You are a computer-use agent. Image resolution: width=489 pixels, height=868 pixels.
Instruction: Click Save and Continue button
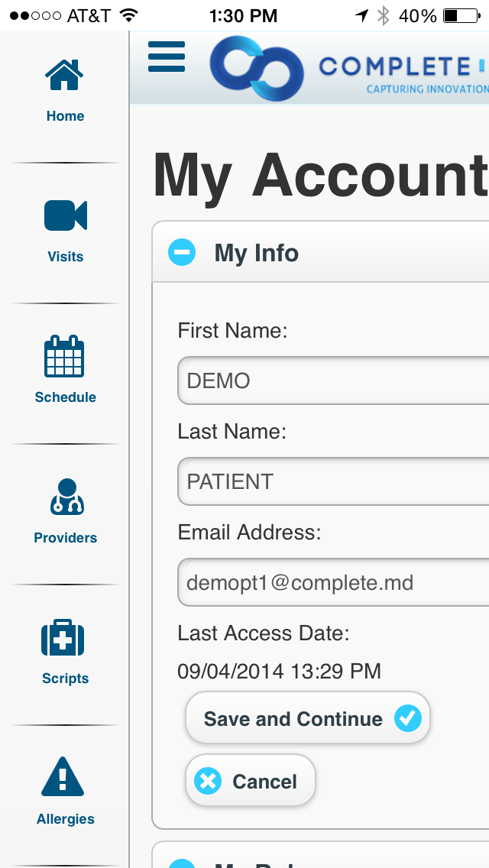[308, 718]
